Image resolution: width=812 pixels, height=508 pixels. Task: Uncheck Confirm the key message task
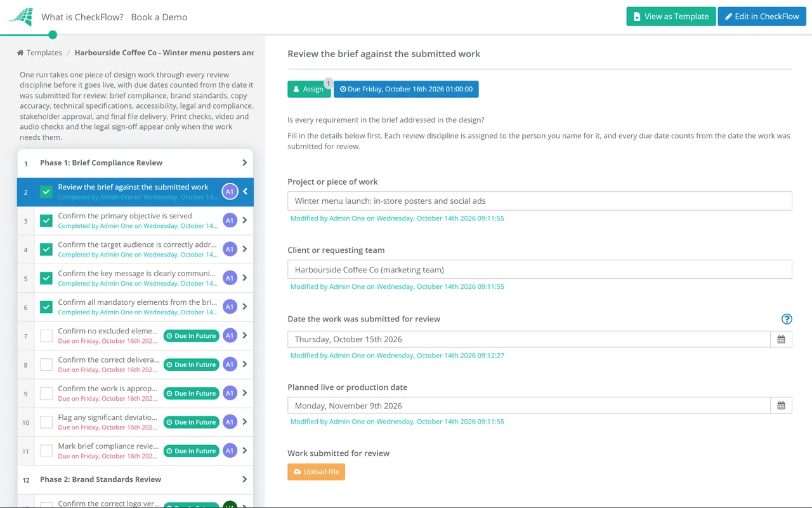(x=46, y=278)
